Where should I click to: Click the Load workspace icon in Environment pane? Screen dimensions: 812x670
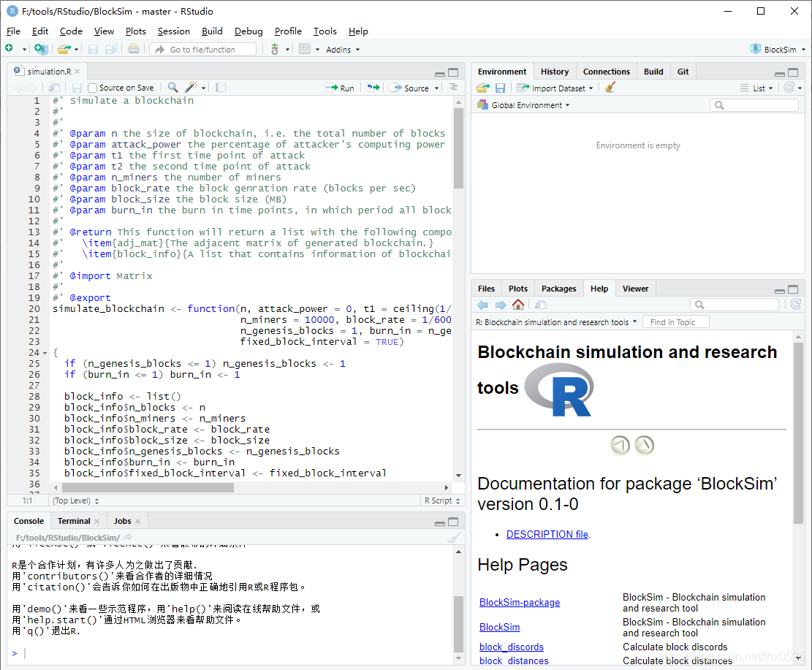point(482,88)
